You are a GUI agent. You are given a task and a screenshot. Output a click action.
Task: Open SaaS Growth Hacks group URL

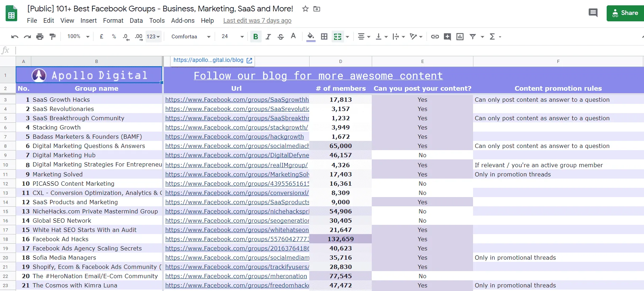tap(237, 100)
